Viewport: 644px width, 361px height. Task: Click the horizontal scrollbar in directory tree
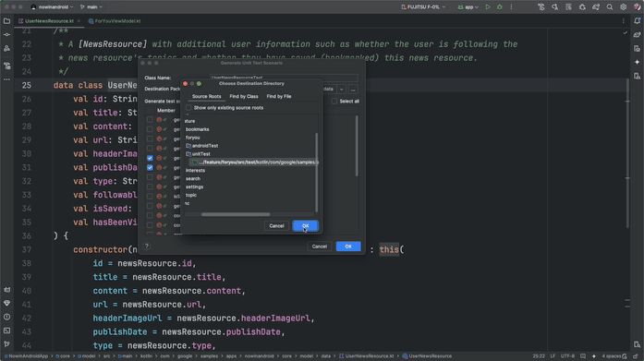[x=236, y=214]
